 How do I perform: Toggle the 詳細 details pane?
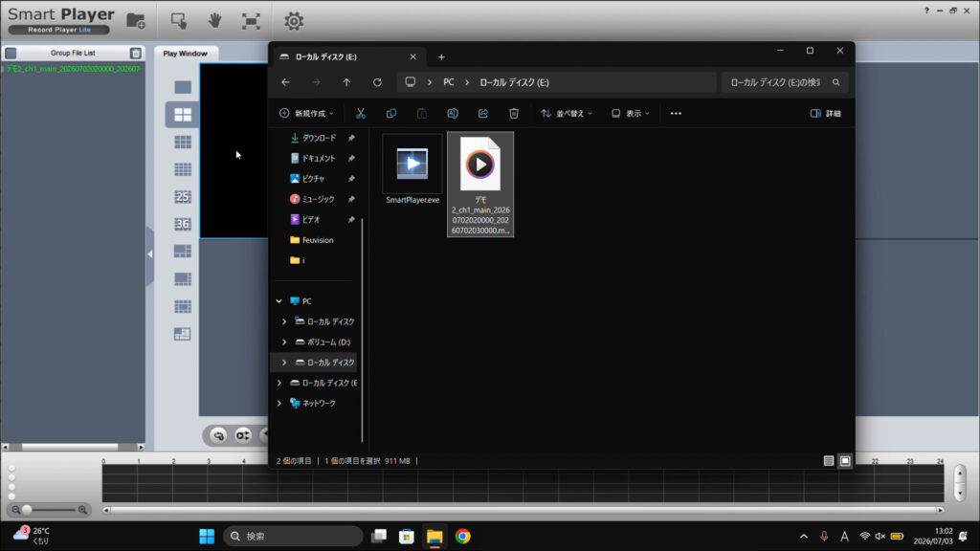pyautogui.click(x=826, y=113)
